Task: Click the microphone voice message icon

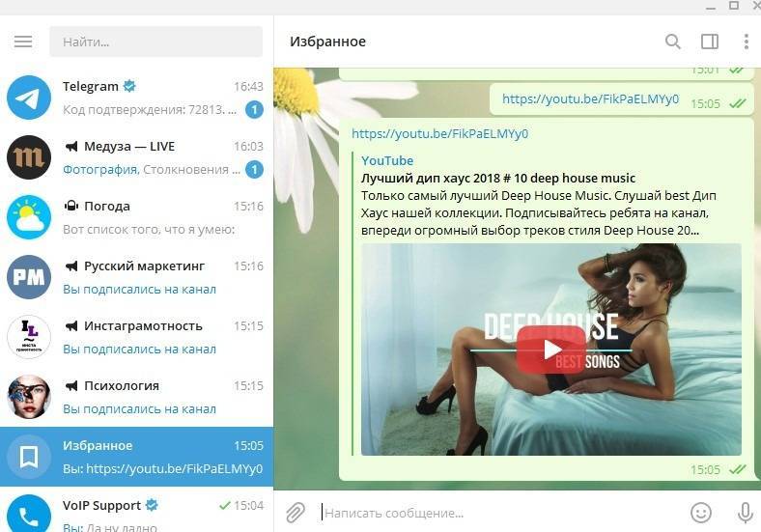Action: (x=745, y=513)
